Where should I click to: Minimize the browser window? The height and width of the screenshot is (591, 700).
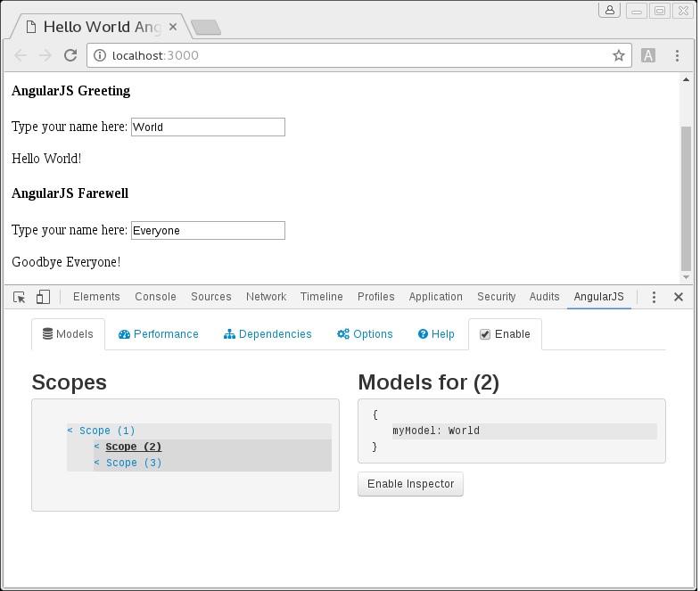(x=637, y=11)
